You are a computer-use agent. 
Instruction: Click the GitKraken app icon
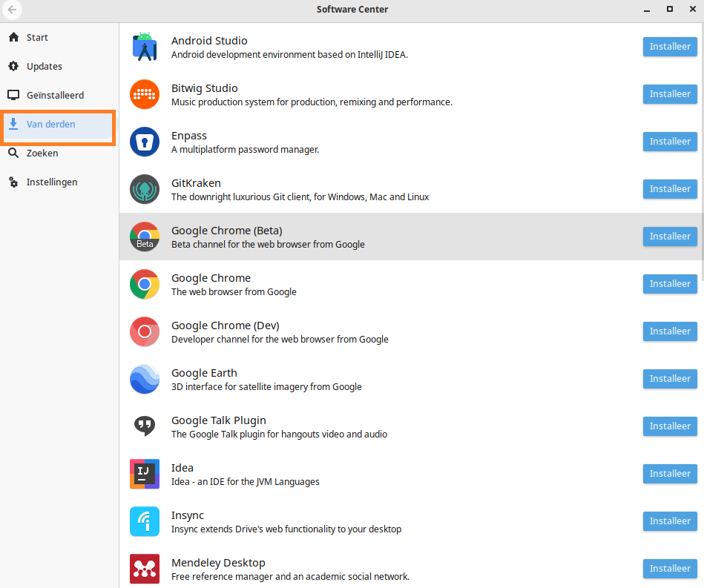tap(145, 189)
